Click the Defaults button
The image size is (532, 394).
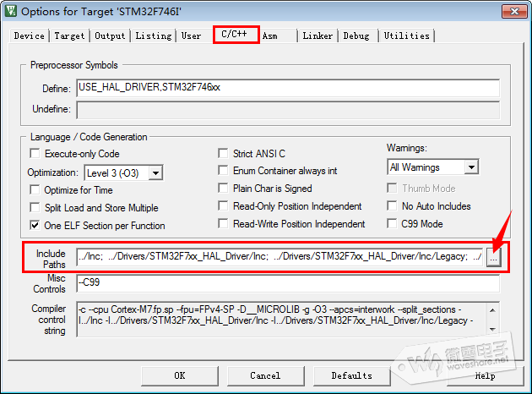click(351, 375)
